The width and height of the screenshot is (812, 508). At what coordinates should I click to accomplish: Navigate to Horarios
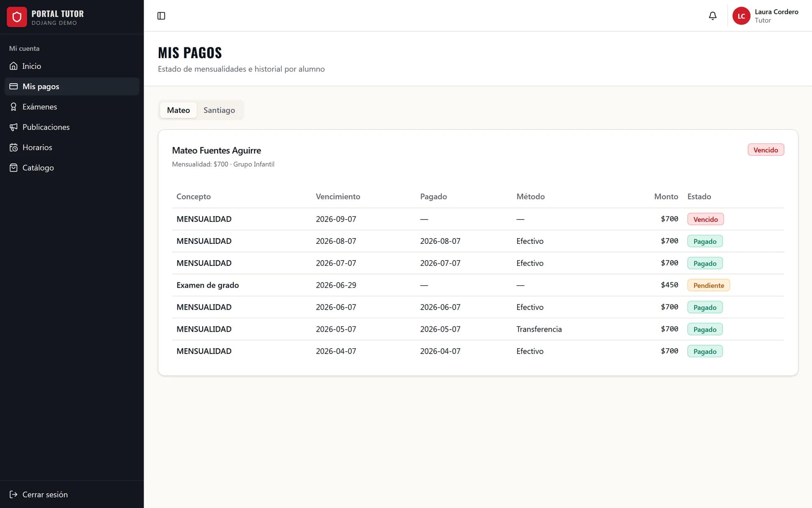(x=72, y=147)
